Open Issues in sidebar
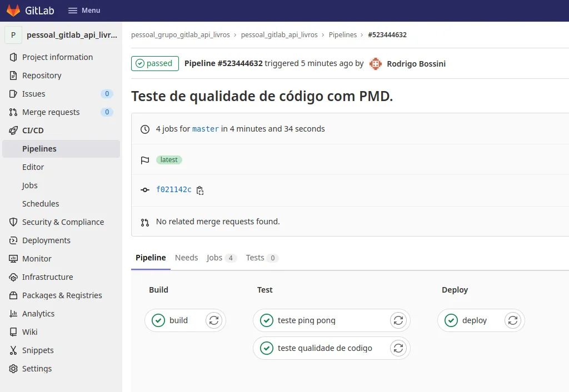569x392 pixels. click(x=34, y=94)
